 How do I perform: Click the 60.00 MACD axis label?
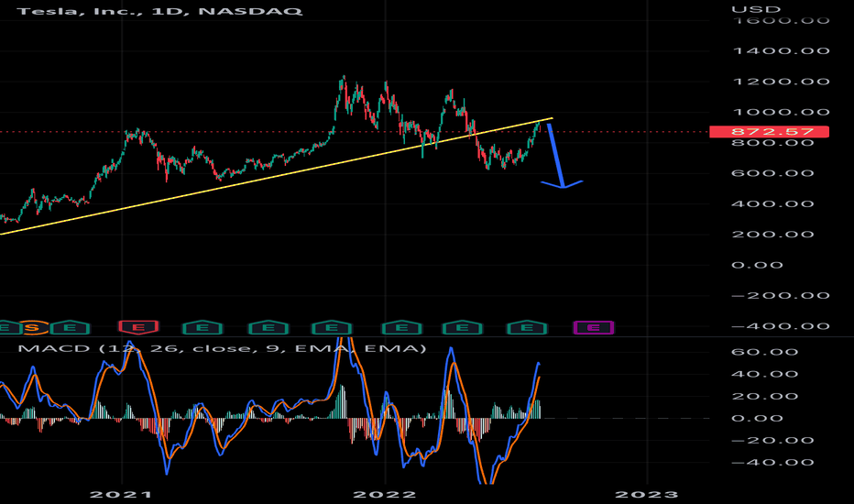pos(765,352)
